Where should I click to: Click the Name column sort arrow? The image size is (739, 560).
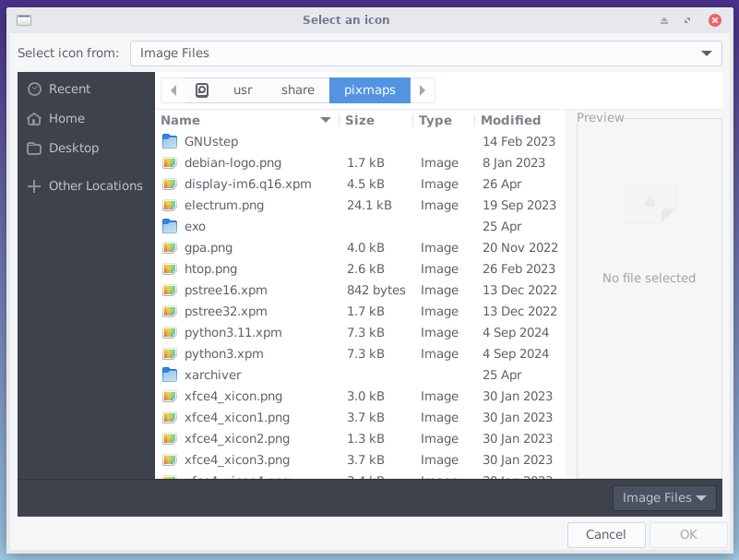325,121
